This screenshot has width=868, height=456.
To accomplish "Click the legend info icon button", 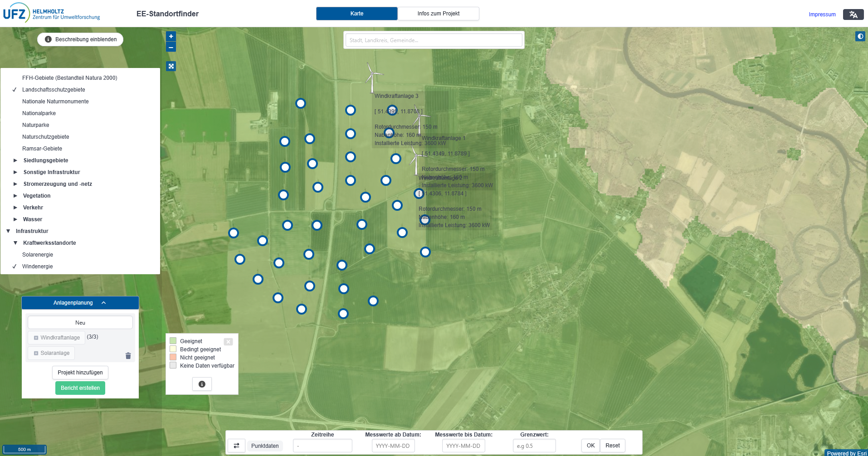I will [202, 384].
